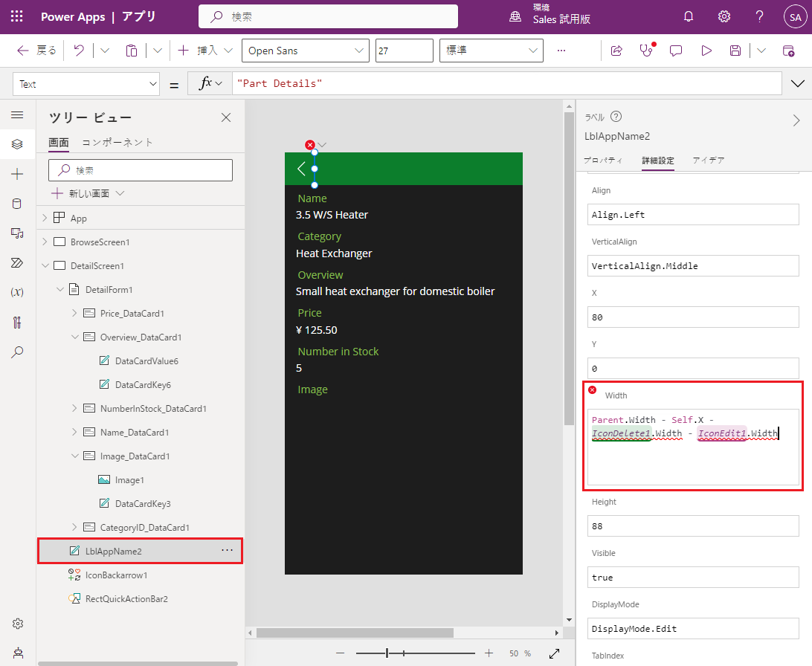
Task: Open the data cylinder icon
Action: (x=17, y=204)
